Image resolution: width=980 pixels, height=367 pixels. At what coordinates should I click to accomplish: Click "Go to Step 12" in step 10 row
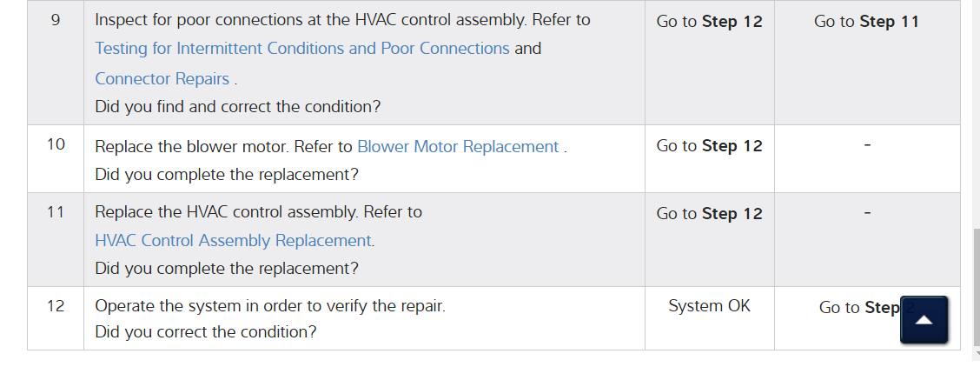click(x=709, y=146)
